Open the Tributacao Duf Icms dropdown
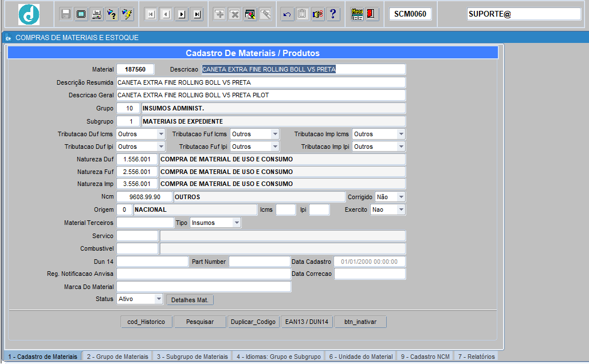The image size is (589, 364). click(161, 134)
